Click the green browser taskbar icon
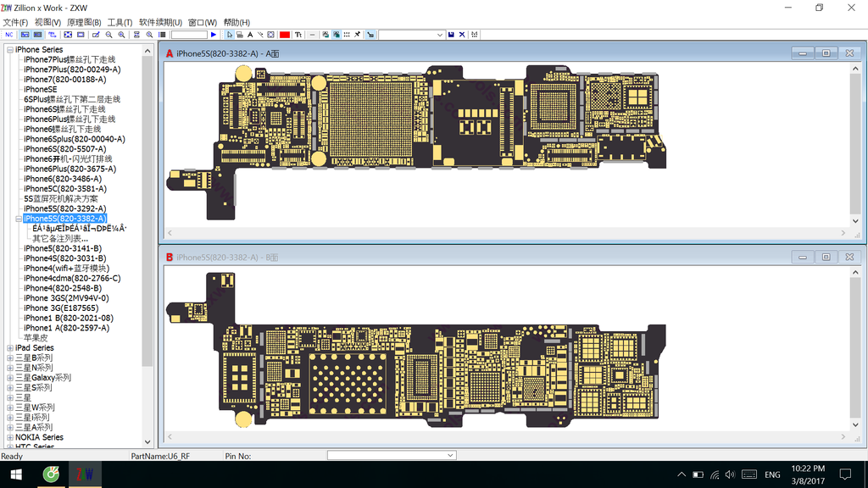 51,474
